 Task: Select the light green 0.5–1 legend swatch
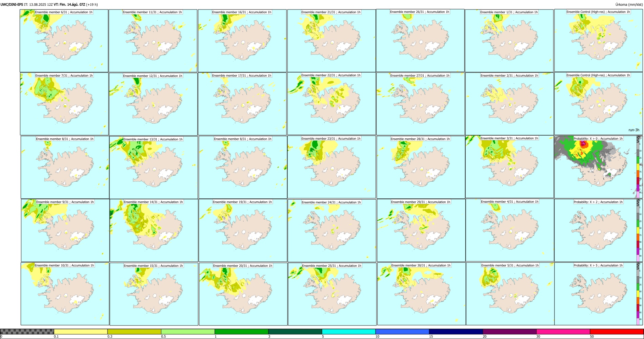point(188,332)
